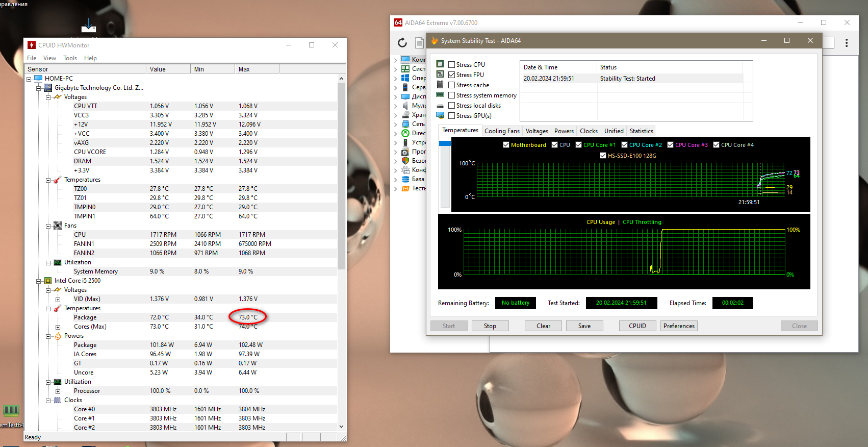The image size is (868, 447).
Task: Select the motherboard icon beside Сист in AIDA64
Action: click(x=405, y=68)
